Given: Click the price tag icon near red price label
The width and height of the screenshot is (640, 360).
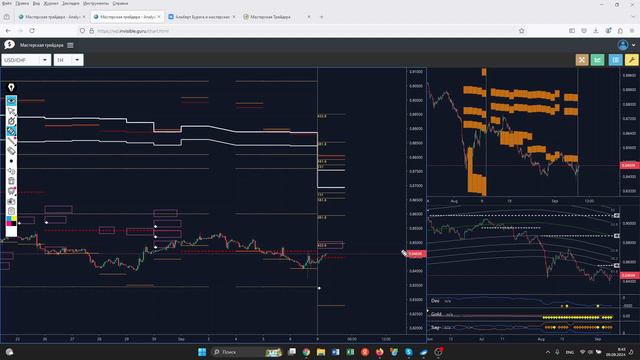Looking at the screenshot, I should click(404, 253).
